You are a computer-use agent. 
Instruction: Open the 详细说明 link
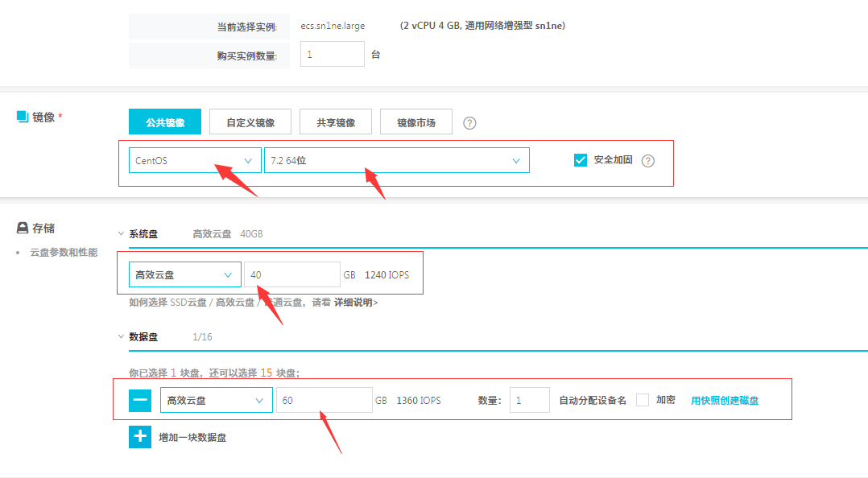click(355, 303)
